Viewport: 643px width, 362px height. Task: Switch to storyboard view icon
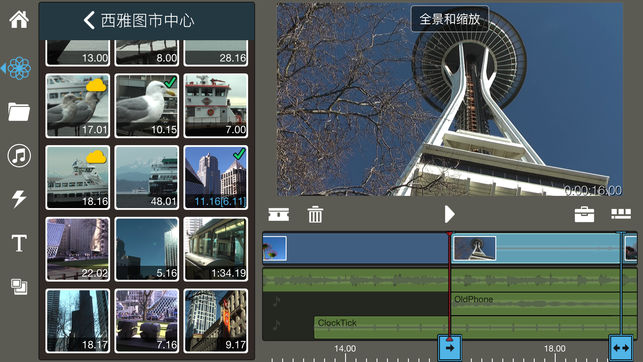pyautogui.click(x=621, y=214)
